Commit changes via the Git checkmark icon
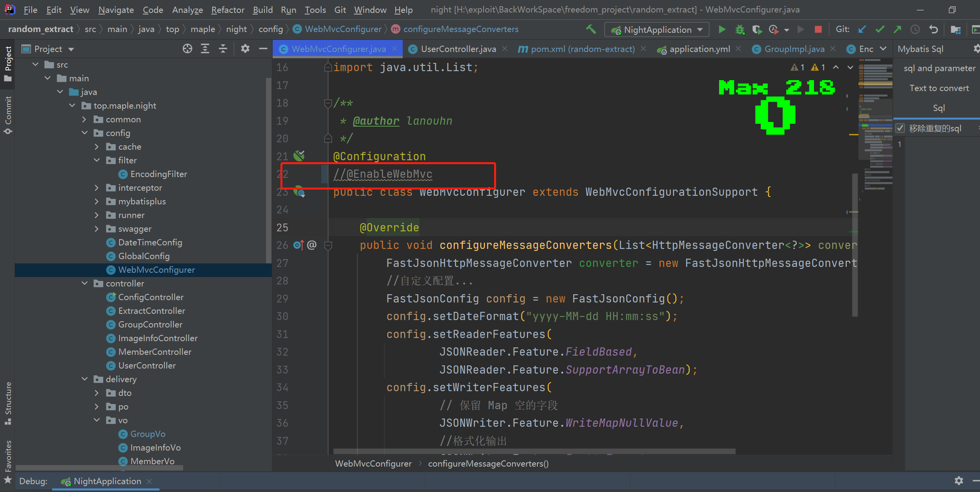Viewport: 980px width, 492px height. [880, 29]
